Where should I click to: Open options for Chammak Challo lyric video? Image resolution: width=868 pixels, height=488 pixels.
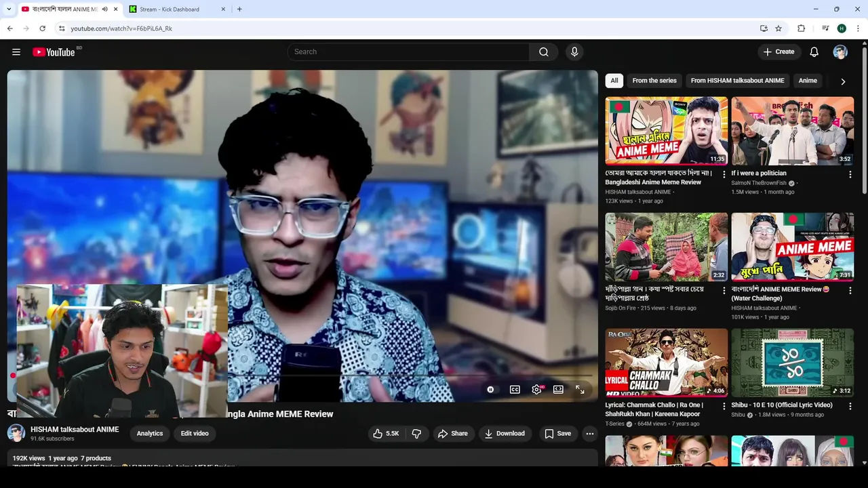(x=724, y=407)
